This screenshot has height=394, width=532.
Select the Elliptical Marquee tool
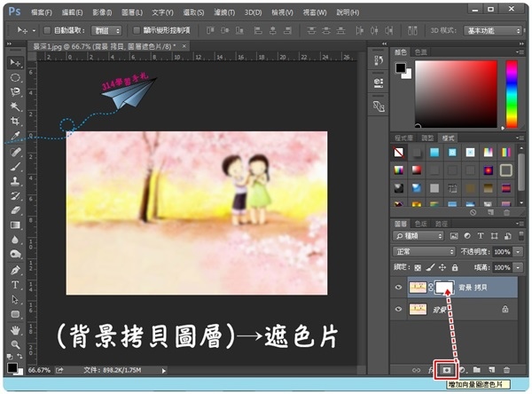point(15,78)
